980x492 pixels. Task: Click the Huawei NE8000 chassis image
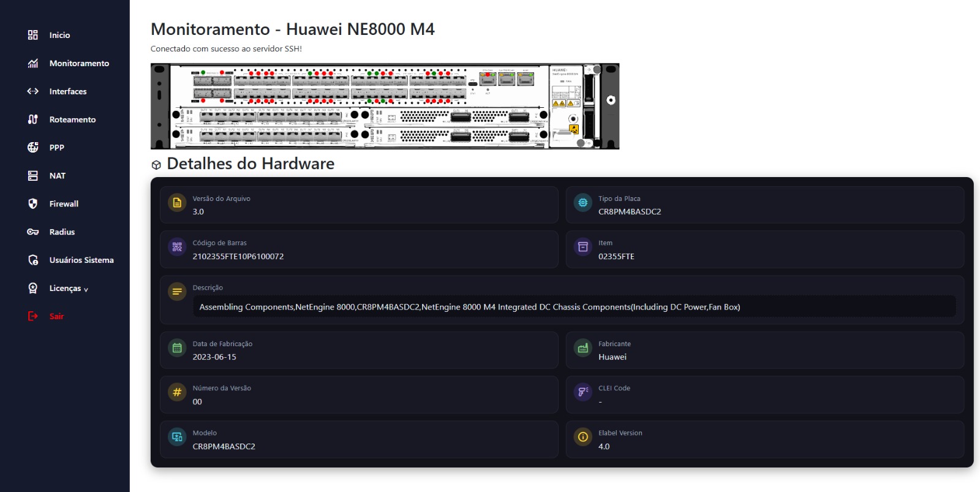coord(385,106)
